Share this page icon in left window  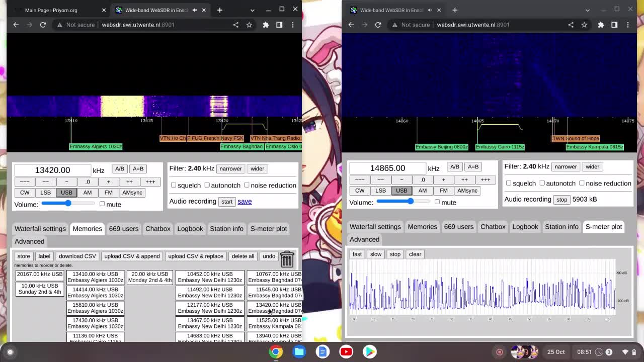point(235,25)
